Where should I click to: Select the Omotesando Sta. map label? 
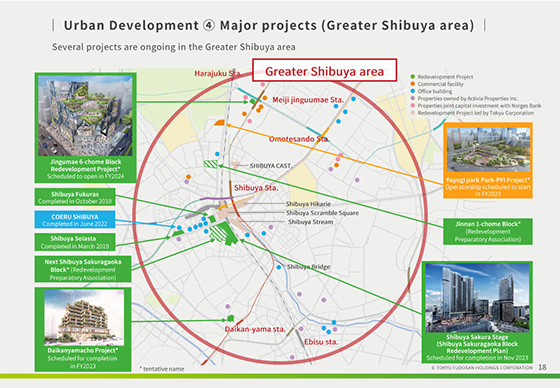point(299,139)
